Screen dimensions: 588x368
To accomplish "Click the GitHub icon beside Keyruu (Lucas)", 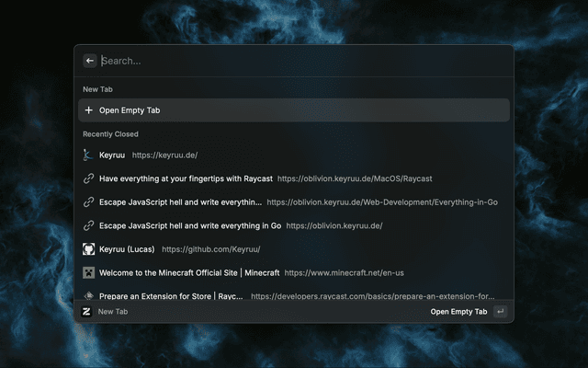I will (x=89, y=249).
